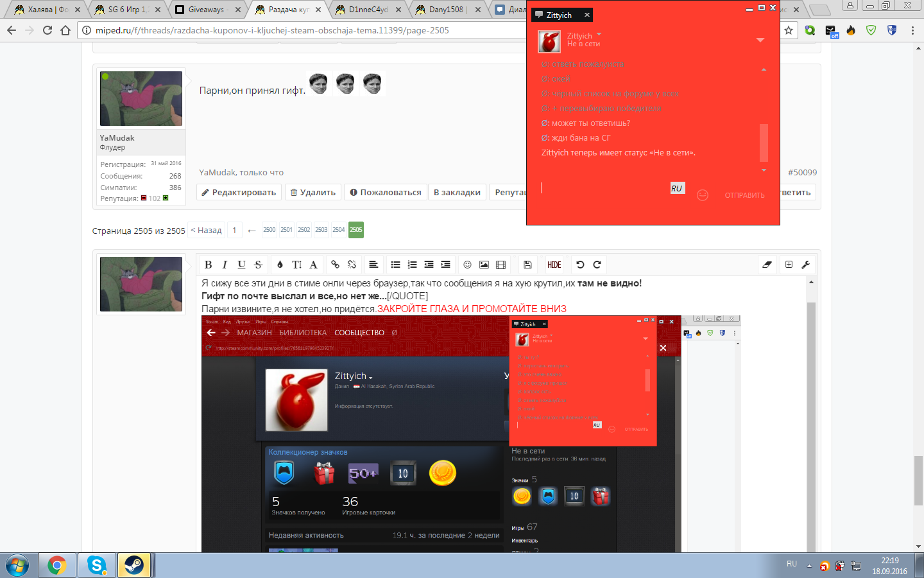Click the Steam chat history scrollbar thumb
Viewport: 924px width, 578px height.
(x=764, y=143)
